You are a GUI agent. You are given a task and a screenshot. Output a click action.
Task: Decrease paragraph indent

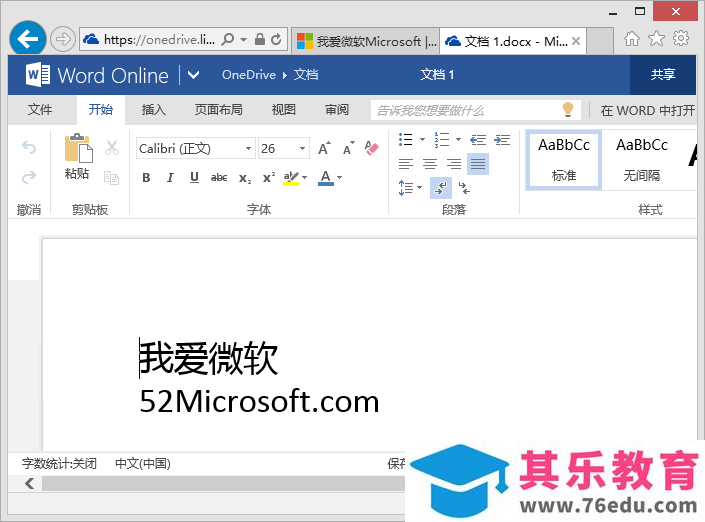click(x=477, y=140)
